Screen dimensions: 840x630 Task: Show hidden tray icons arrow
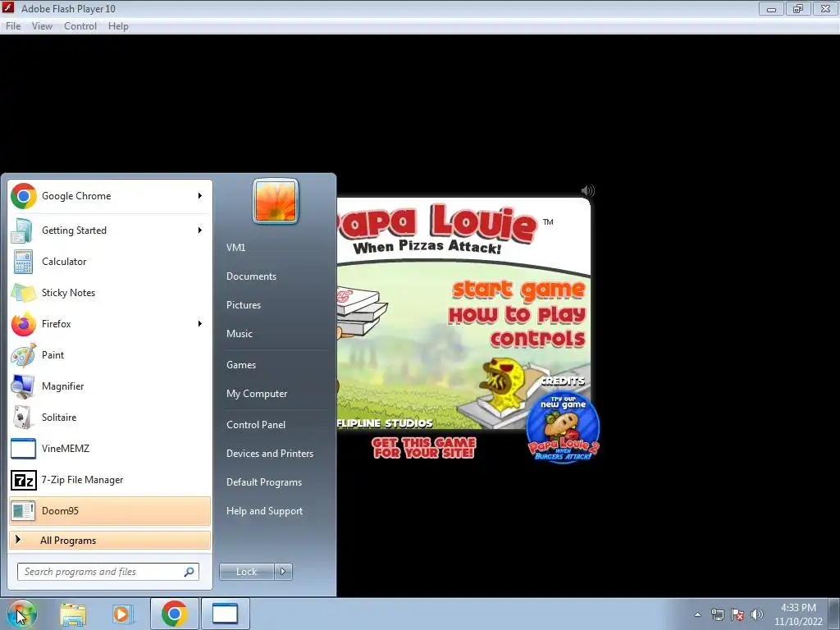point(697,614)
